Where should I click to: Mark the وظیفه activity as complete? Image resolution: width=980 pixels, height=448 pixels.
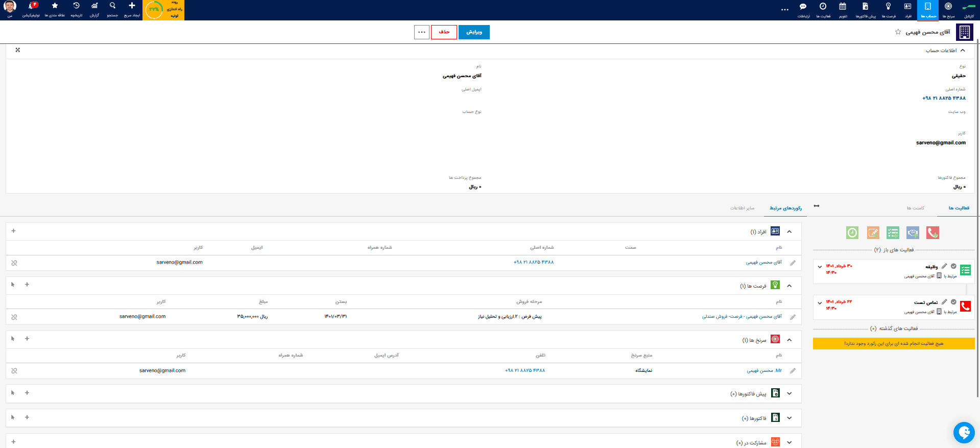click(953, 266)
